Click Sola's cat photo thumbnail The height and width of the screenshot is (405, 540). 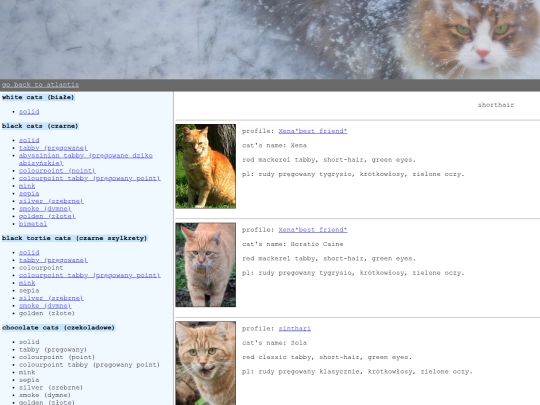[x=206, y=363]
